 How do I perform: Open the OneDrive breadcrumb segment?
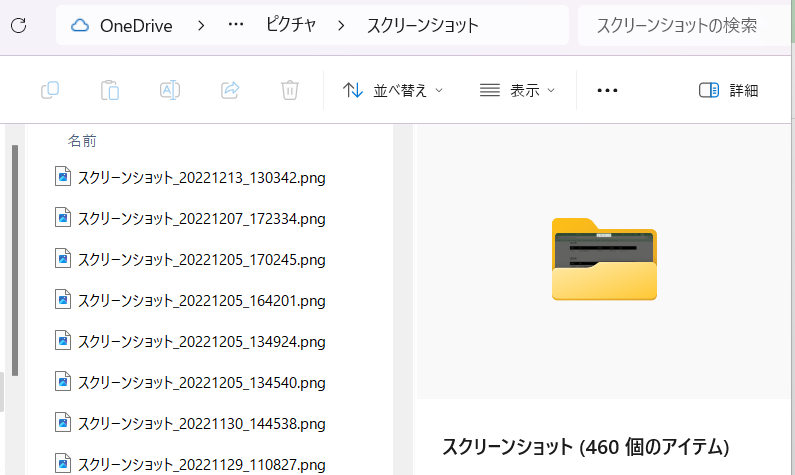(x=136, y=25)
